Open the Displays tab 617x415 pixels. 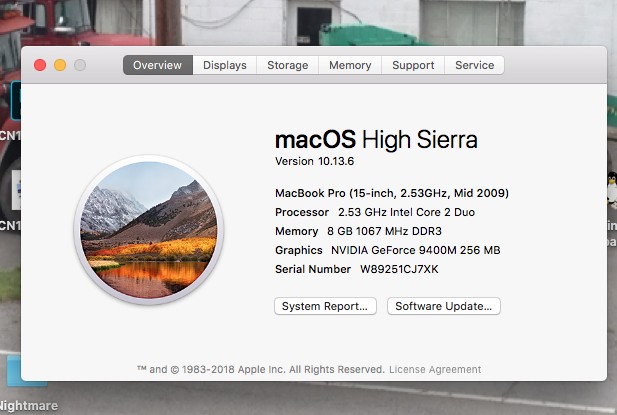pyautogui.click(x=225, y=65)
